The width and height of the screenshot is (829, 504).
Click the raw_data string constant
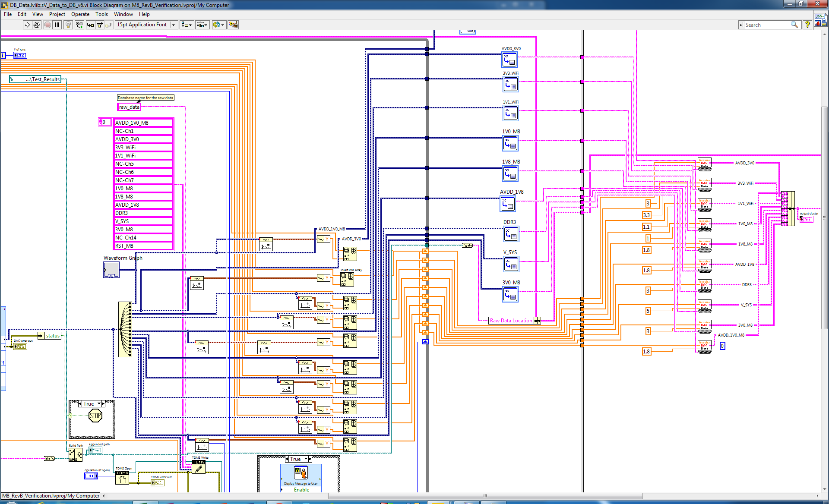(x=129, y=107)
